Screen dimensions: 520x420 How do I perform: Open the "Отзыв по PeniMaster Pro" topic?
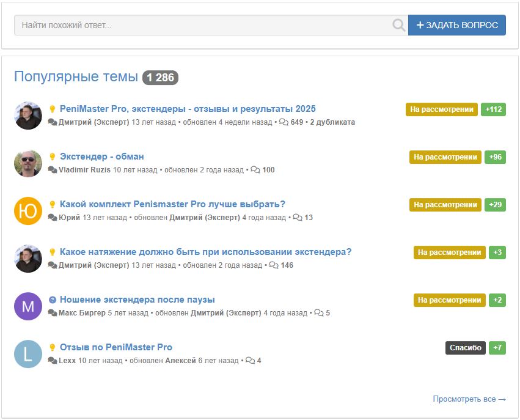(116, 347)
